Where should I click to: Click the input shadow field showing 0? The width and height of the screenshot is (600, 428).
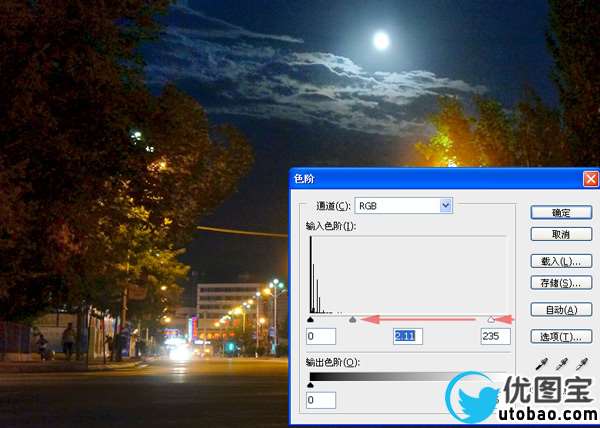click(320, 336)
